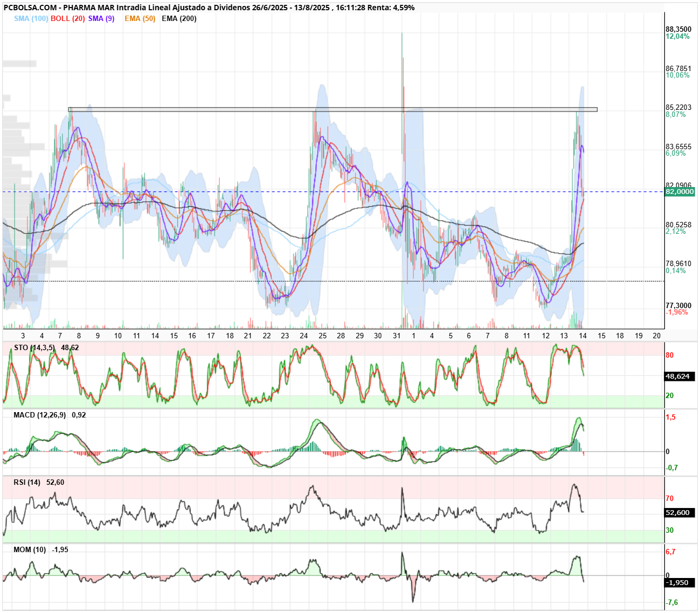This screenshot has width=700, height=613.
Task: Click the MACD (12,26,9) indicator label
Action: (39, 415)
